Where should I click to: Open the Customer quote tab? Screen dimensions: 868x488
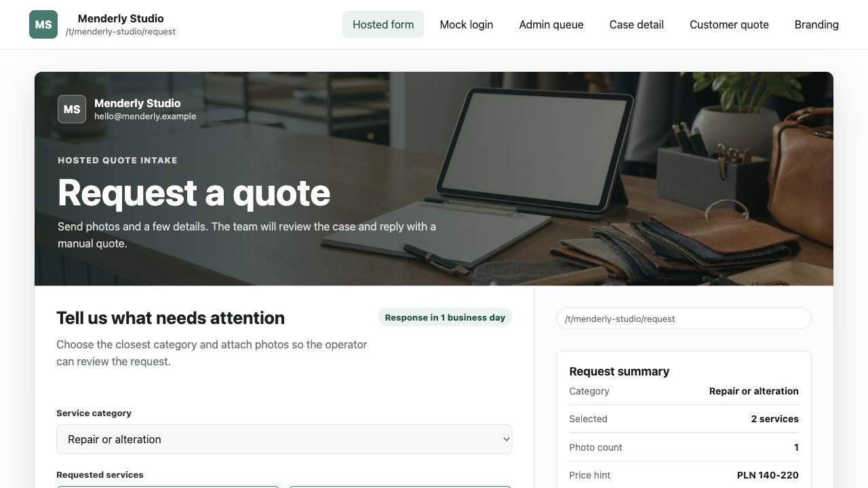click(x=729, y=24)
